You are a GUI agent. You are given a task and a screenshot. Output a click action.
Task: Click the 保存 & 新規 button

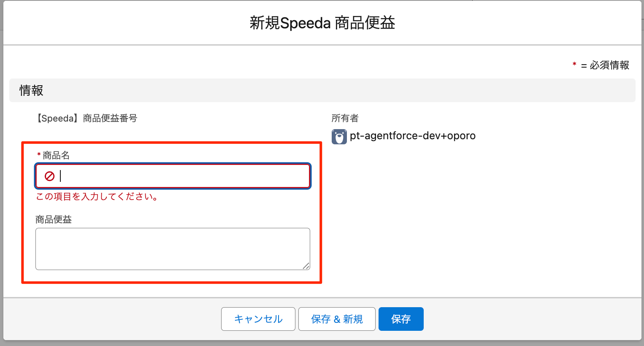click(x=337, y=319)
